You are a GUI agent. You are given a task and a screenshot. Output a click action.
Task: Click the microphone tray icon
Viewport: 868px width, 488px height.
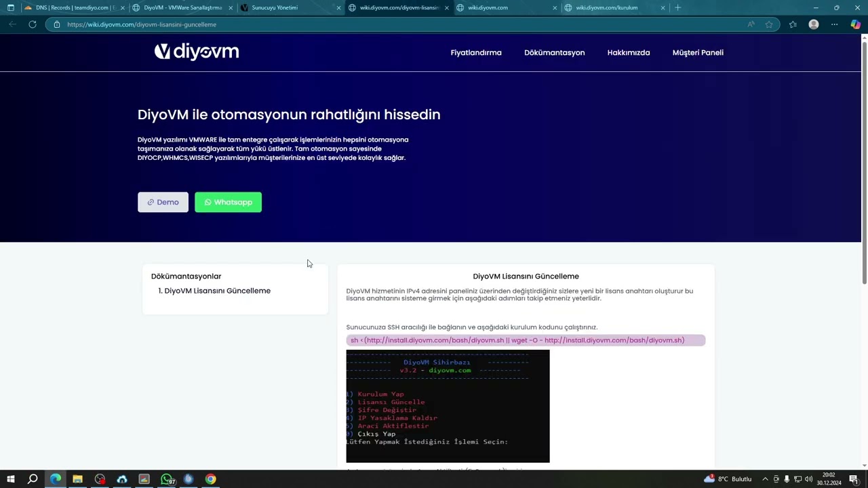tap(787, 479)
